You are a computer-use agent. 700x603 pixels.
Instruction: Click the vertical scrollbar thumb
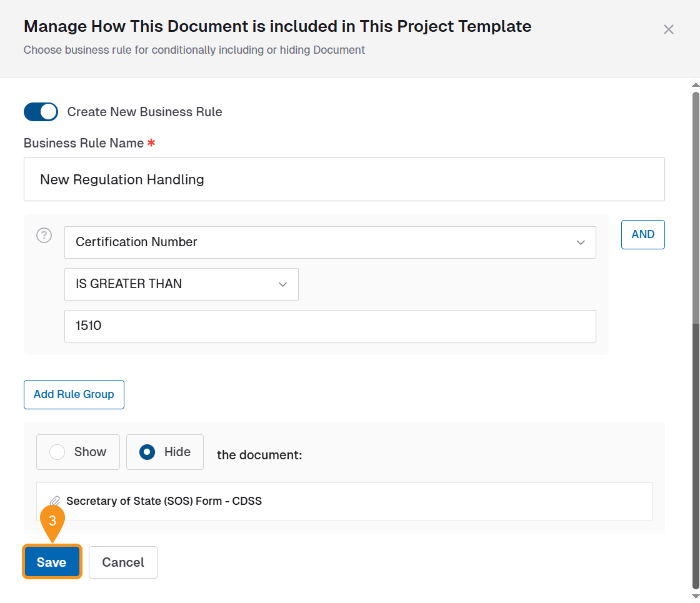pos(695,206)
